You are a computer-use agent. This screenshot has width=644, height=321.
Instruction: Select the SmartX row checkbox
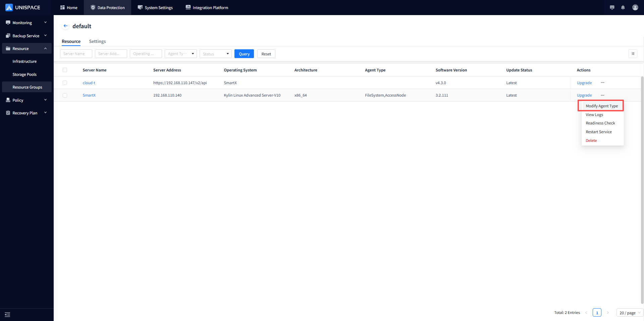tap(65, 95)
